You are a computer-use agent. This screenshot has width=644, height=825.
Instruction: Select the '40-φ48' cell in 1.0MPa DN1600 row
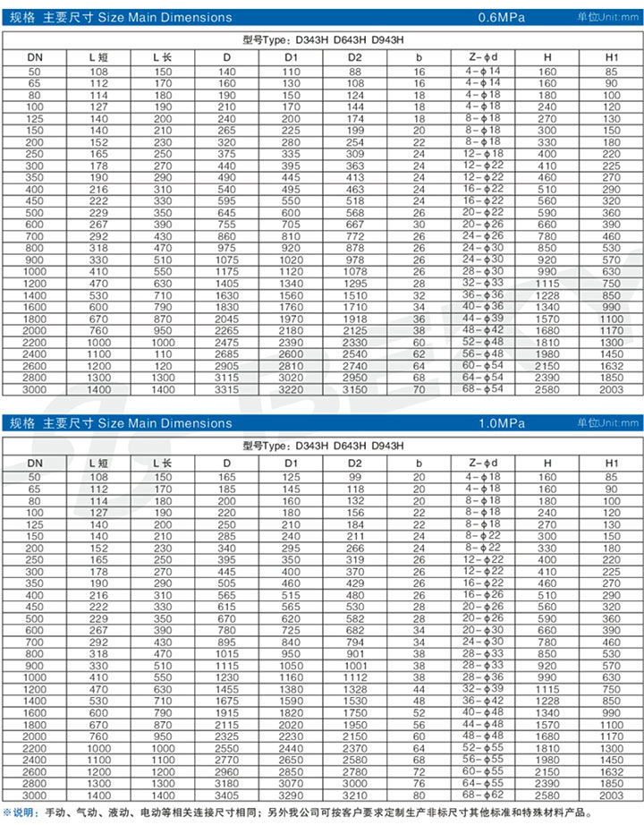tap(483, 712)
